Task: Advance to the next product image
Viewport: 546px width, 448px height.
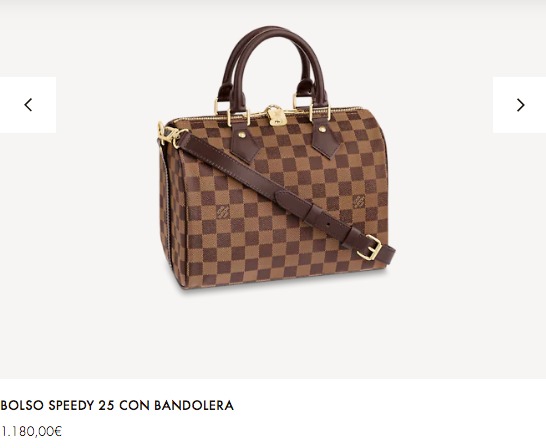Action: point(520,105)
